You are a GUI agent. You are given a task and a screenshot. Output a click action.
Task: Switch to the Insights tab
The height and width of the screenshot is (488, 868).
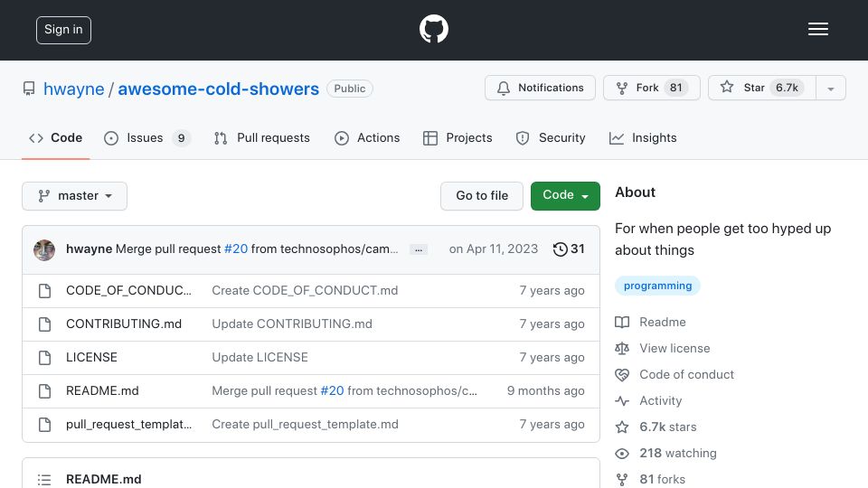click(x=643, y=137)
